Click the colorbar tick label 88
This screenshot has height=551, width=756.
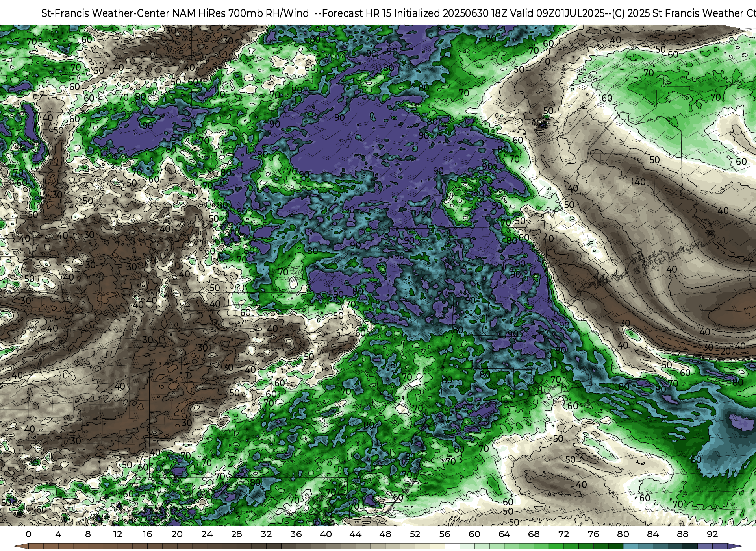(x=682, y=534)
